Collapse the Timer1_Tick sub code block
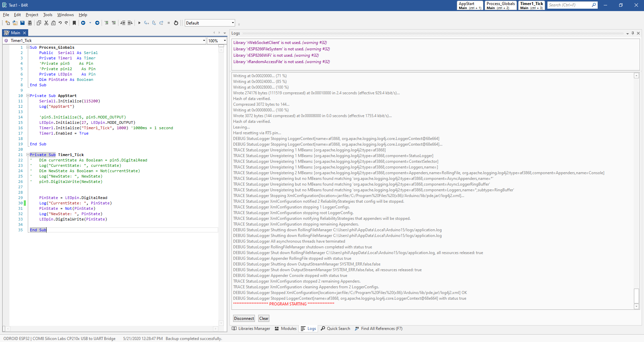This screenshot has width=644, height=342. click(28, 155)
